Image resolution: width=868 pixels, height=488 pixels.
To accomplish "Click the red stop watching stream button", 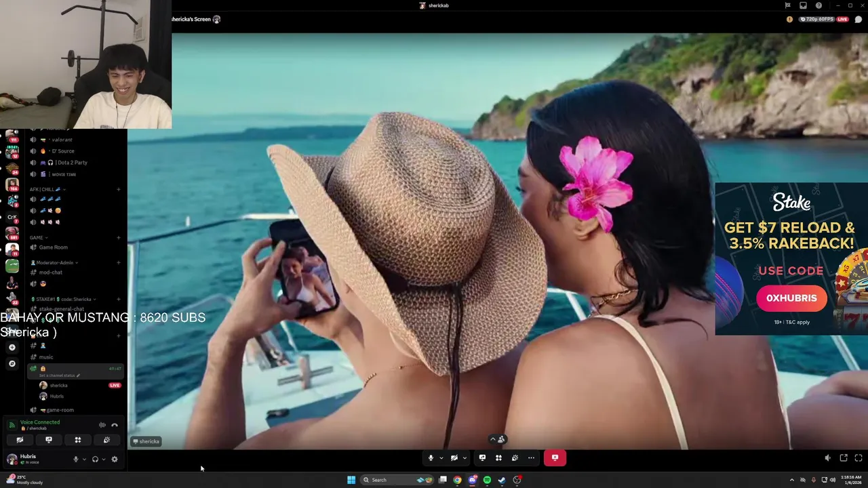I will click(555, 457).
